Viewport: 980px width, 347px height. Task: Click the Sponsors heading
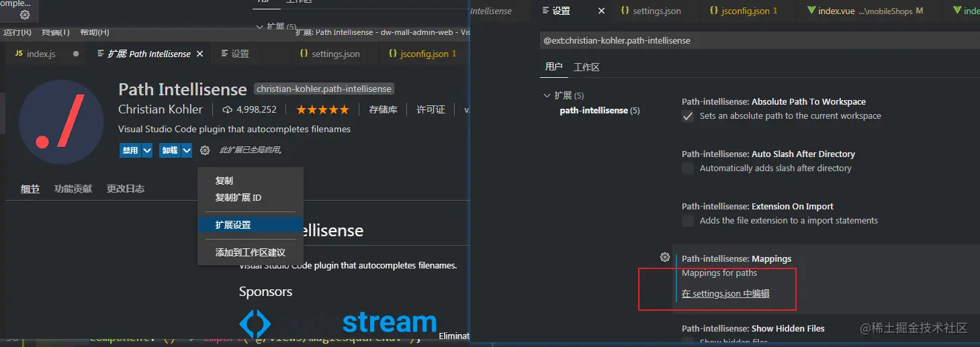pos(266,291)
